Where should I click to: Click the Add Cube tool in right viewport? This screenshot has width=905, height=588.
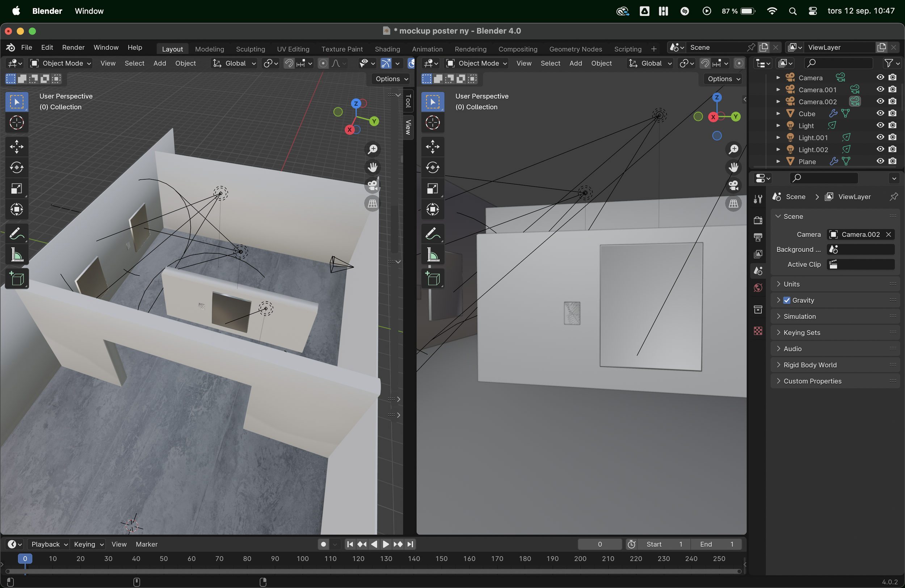(432, 280)
